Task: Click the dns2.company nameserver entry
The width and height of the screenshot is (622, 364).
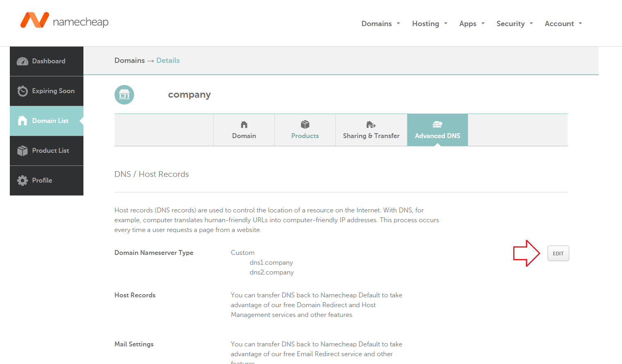Action: click(272, 272)
